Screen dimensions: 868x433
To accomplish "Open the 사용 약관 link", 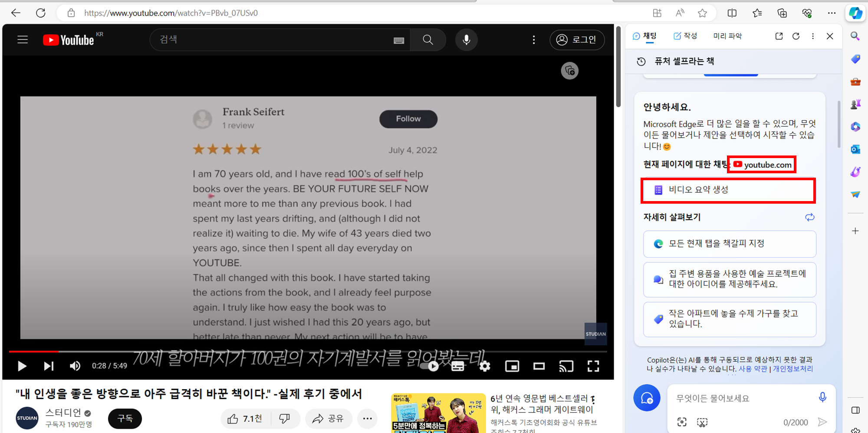I will pos(753,369).
